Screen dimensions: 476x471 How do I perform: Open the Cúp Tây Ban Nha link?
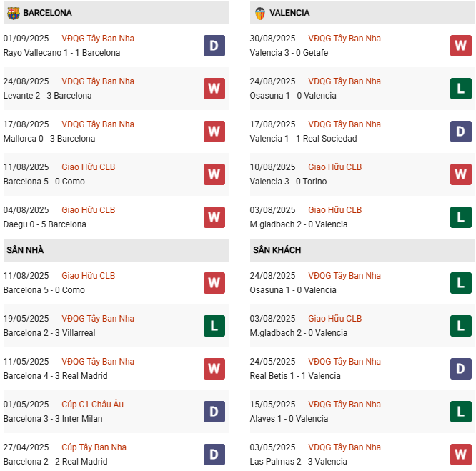(x=94, y=447)
